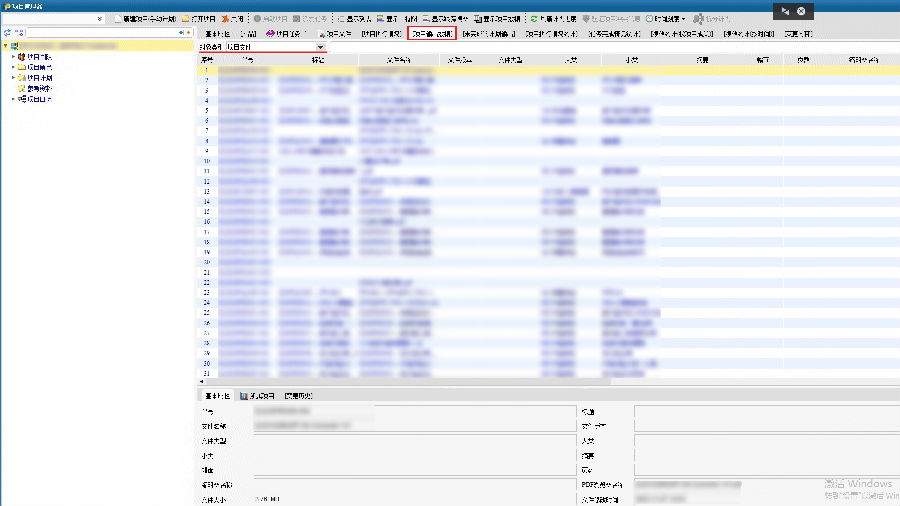The width and height of the screenshot is (900, 506).
Task: Expand the last child node in the left tree
Action: (x=13, y=99)
